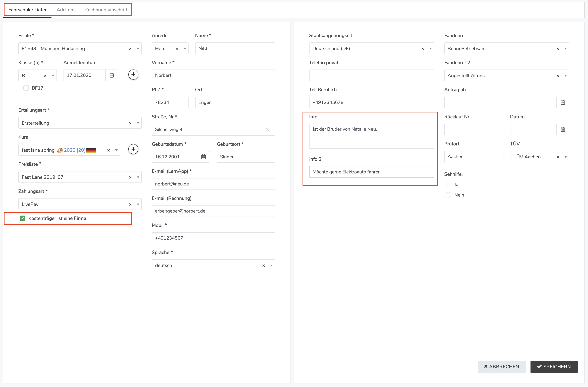Viewport: 588px width, 387px height.
Task: Expand the TÜV dropdown
Action: (x=565, y=157)
